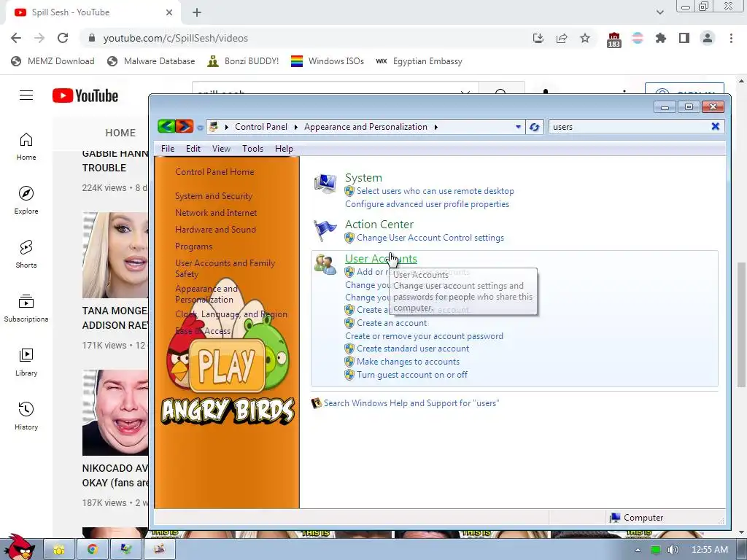Viewport: 747px width, 560px height.
Task: Open Chrome extensions puzzle icon
Action: 660,38
